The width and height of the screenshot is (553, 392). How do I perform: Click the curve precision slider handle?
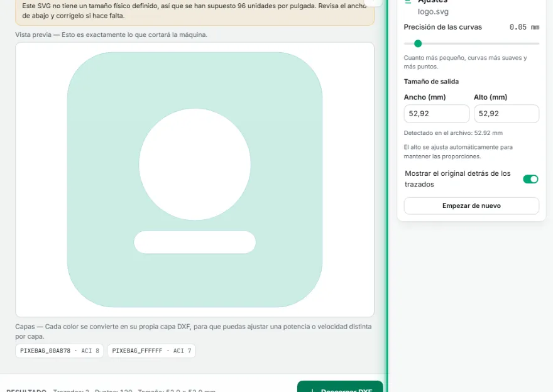pyautogui.click(x=418, y=43)
